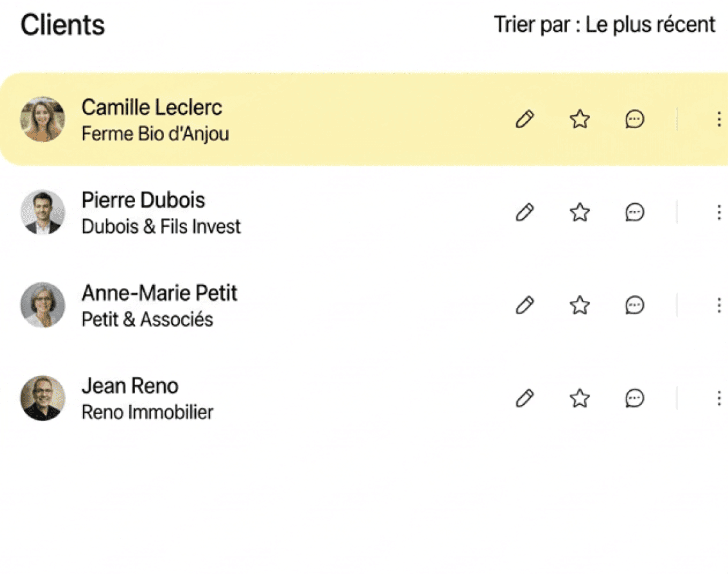
Task: Select the Pierre Dubois client name
Action: [x=143, y=200]
